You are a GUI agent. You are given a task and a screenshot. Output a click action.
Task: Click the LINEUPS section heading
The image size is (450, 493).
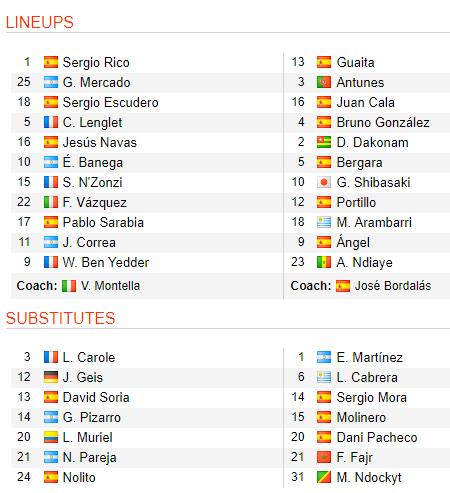(40, 22)
